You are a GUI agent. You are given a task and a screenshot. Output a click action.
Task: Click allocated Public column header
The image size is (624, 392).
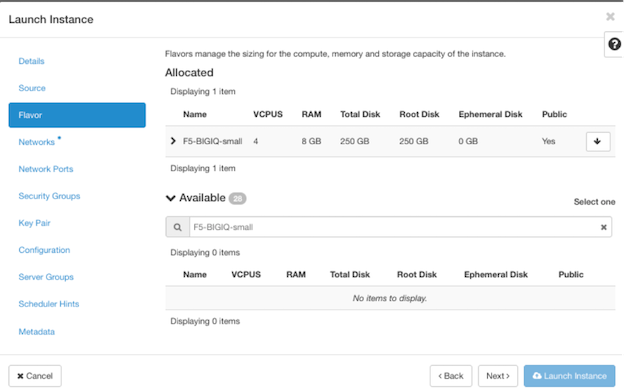[x=554, y=114]
